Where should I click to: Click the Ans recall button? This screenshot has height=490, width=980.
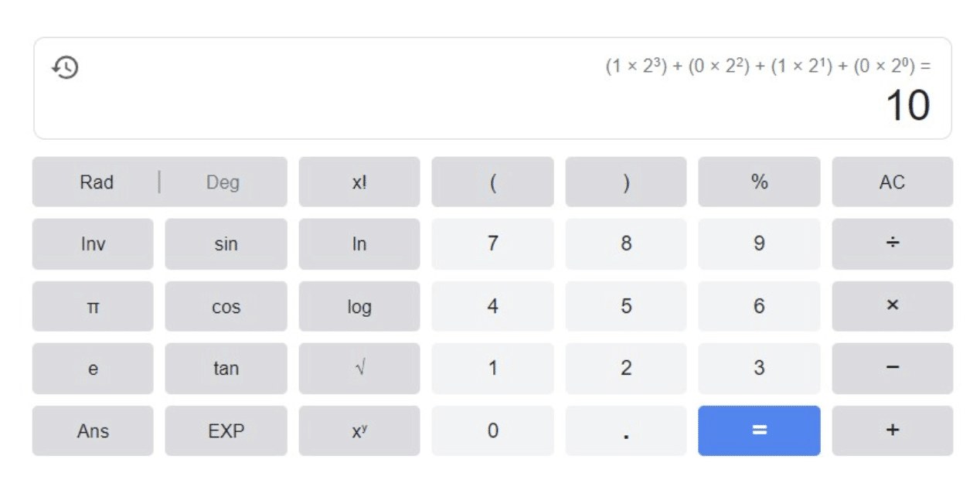[92, 431]
